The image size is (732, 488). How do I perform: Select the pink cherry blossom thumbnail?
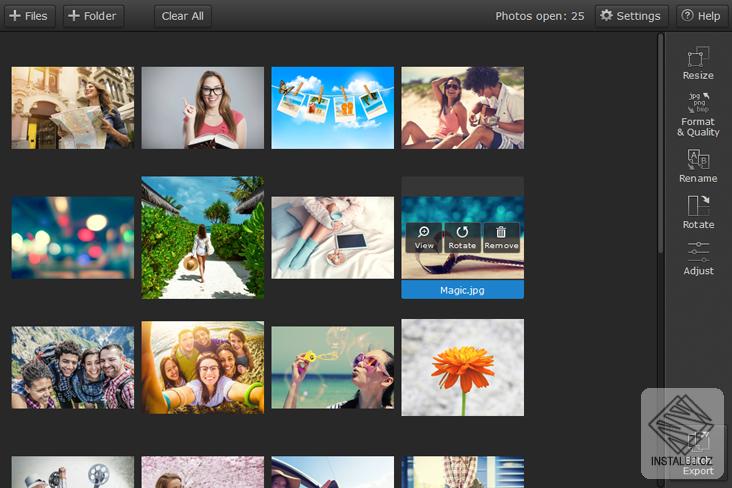[203, 472]
